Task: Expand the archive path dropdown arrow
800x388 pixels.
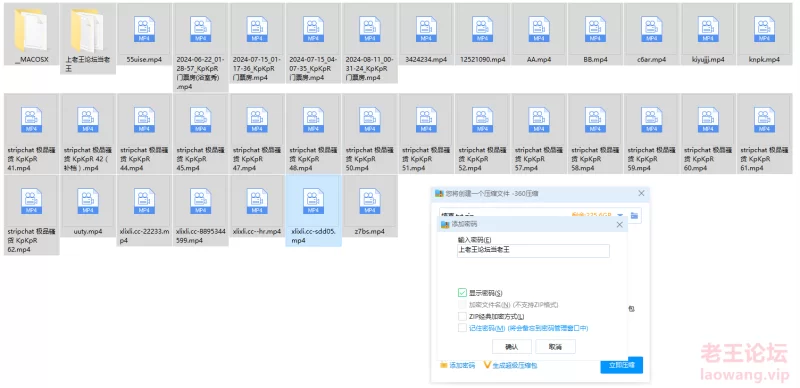Action: [620, 215]
